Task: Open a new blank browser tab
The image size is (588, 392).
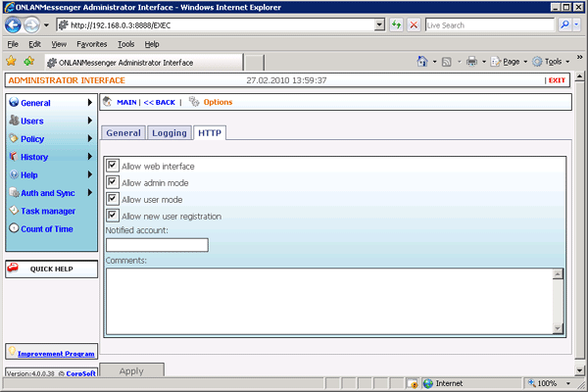Action: coord(255,63)
